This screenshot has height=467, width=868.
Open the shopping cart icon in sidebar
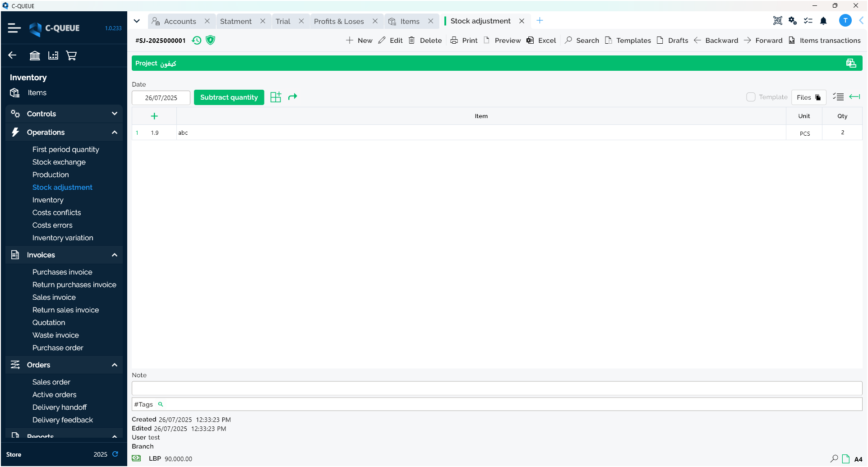(x=71, y=55)
